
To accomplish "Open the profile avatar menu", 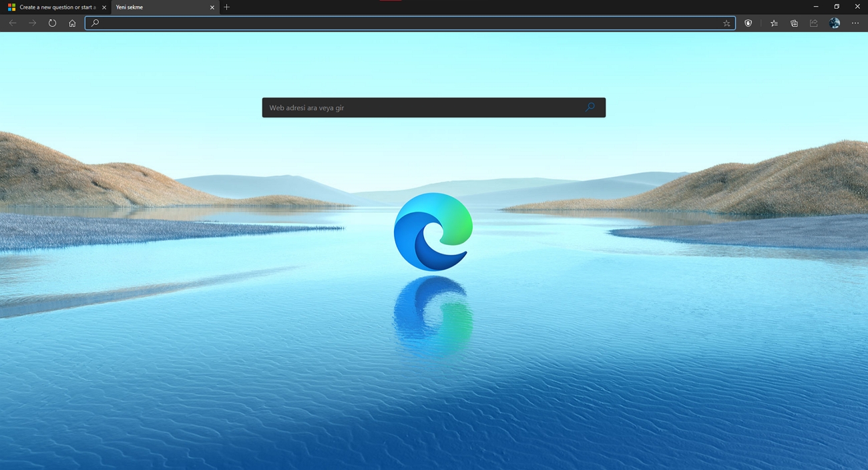I will click(x=835, y=23).
